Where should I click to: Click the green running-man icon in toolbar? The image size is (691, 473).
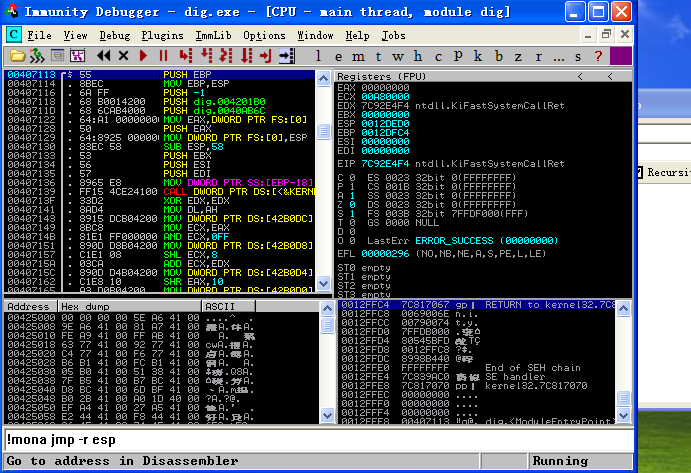[x=37, y=56]
